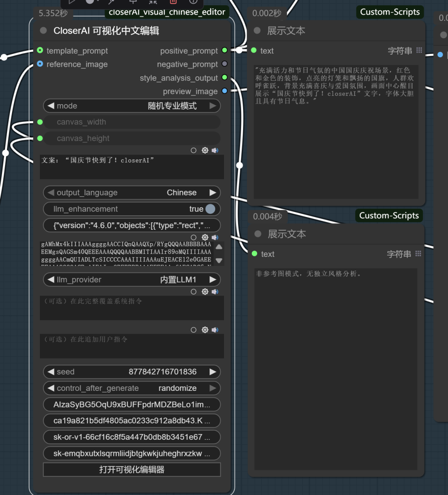Click the closerAI_visual_chinese_editor badge

pyautogui.click(x=167, y=12)
